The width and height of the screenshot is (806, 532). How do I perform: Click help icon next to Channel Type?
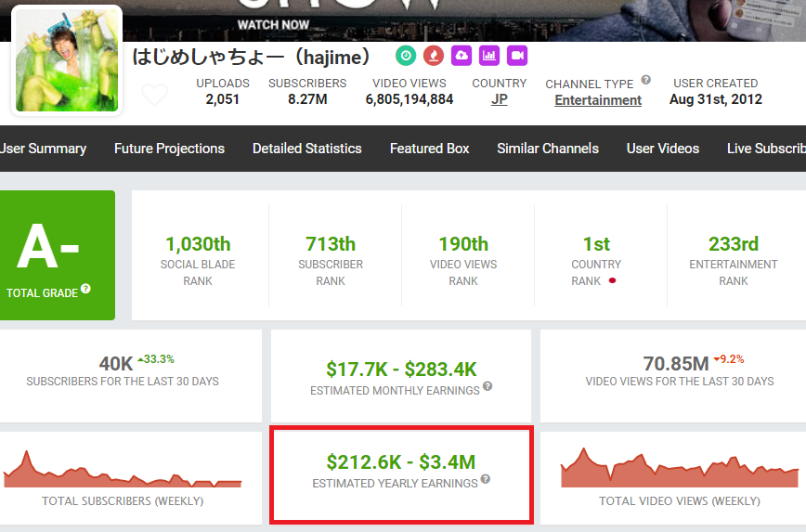click(645, 81)
